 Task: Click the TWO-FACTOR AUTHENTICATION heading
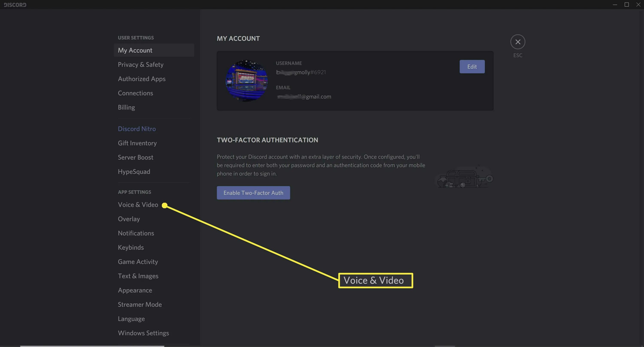[267, 140]
